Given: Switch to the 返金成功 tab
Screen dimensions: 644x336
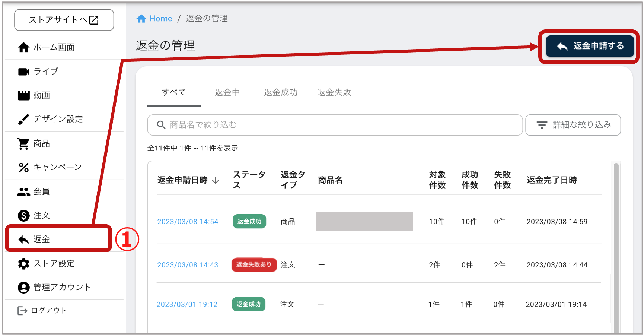Looking at the screenshot, I should 281,92.
